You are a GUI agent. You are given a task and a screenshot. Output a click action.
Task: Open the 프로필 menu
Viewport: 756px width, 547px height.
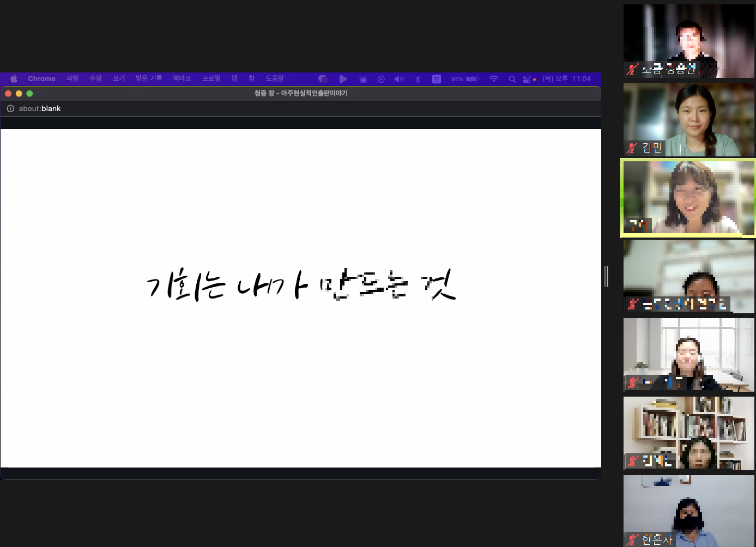click(211, 78)
